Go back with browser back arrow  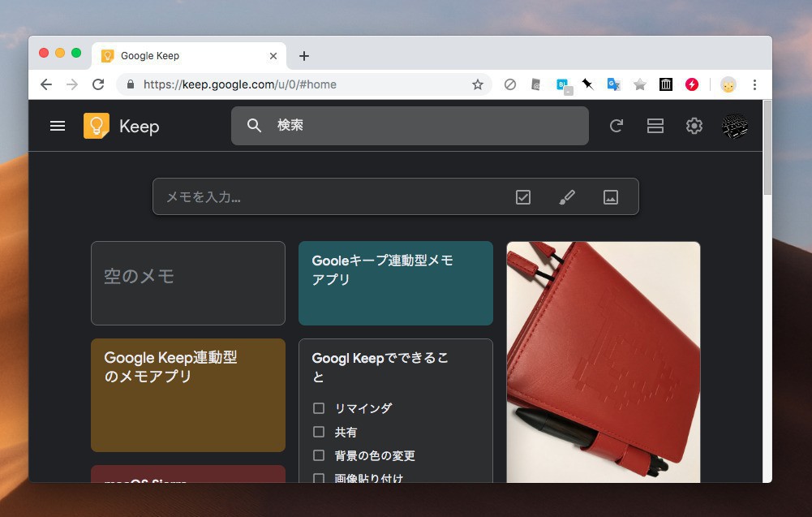(46, 84)
